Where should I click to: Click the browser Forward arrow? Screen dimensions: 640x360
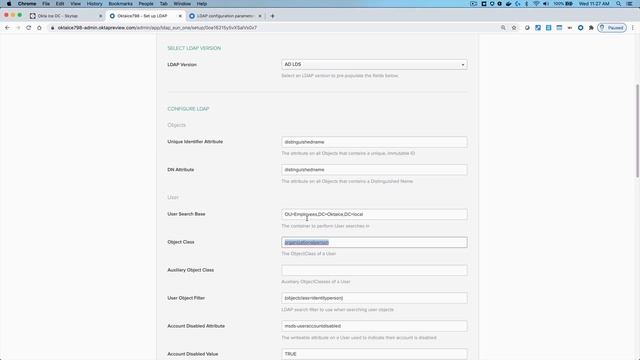point(18,28)
